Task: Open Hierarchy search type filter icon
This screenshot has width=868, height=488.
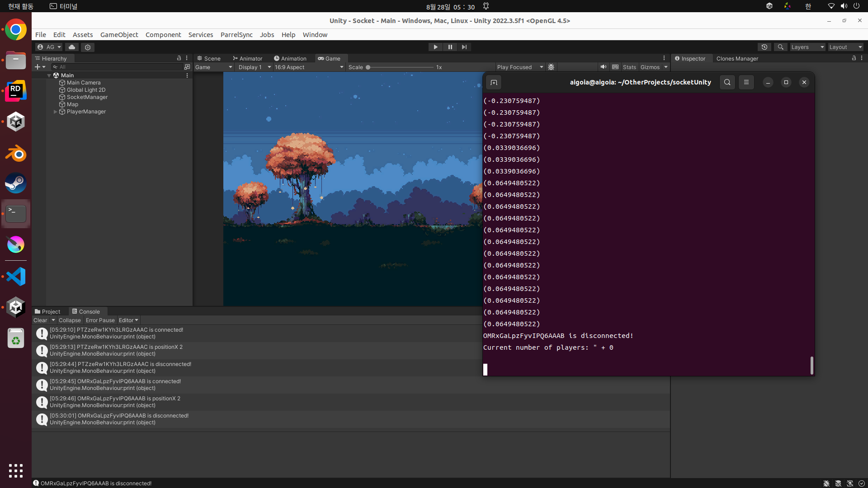Action: pyautogui.click(x=187, y=67)
